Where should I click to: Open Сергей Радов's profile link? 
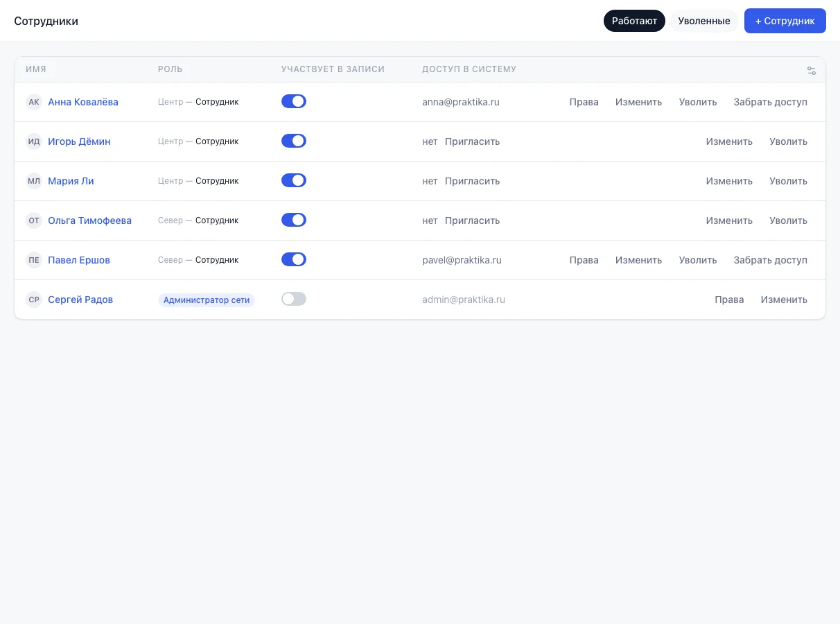[80, 300]
